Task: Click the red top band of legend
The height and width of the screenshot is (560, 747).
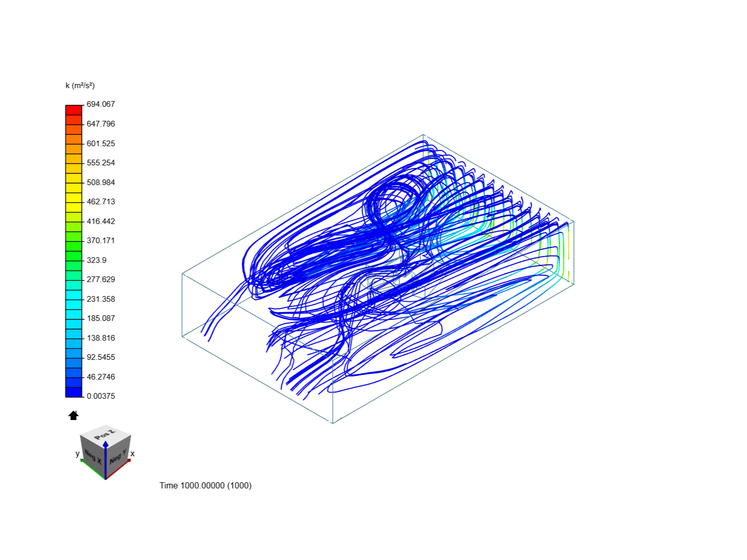Action: pos(74,110)
